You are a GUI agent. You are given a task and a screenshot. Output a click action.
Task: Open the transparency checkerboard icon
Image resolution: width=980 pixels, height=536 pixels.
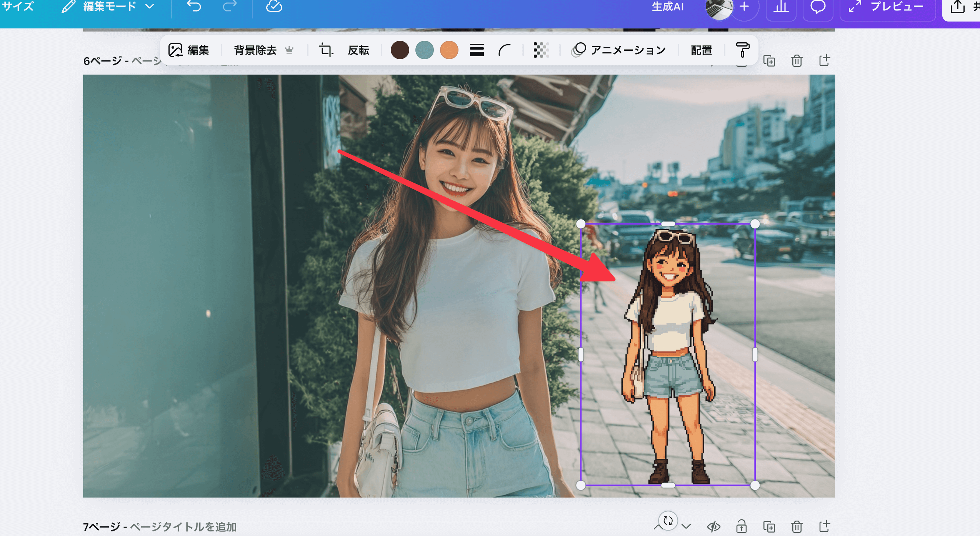pyautogui.click(x=541, y=50)
